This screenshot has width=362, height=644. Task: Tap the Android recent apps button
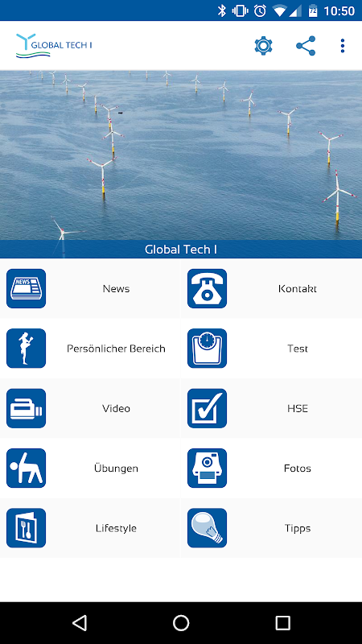[282, 622]
